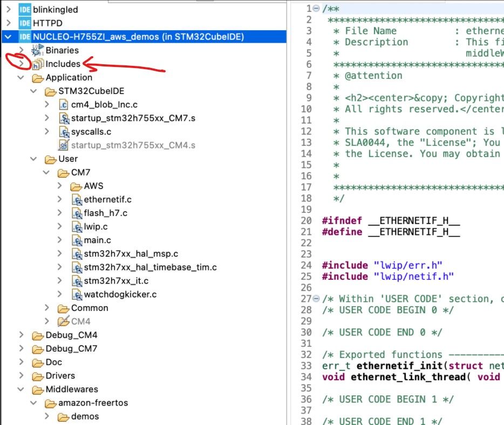Click the User folder icon
The width and height of the screenshot is (504, 425).
(x=51, y=159)
